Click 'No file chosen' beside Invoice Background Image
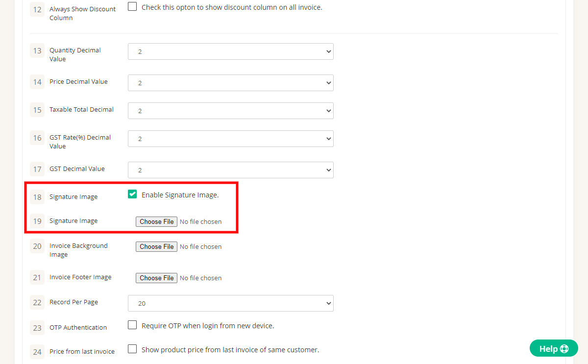This screenshot has height=364, width=588. click(x=200, y=247)
